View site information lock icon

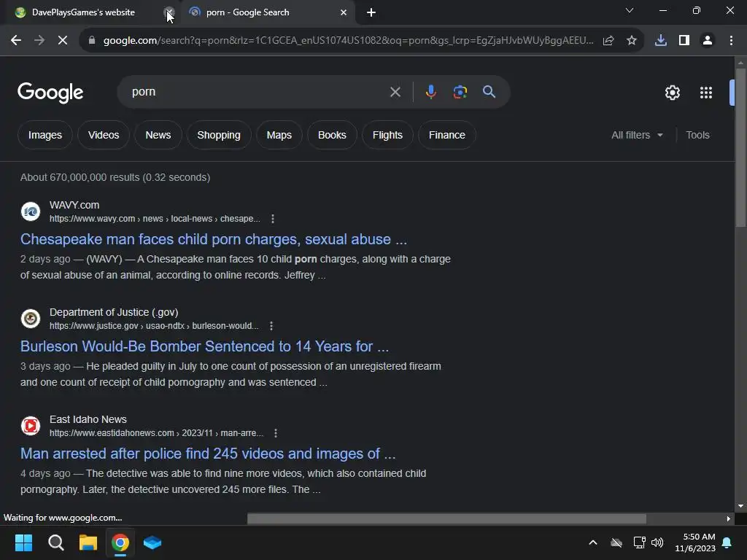92,41
